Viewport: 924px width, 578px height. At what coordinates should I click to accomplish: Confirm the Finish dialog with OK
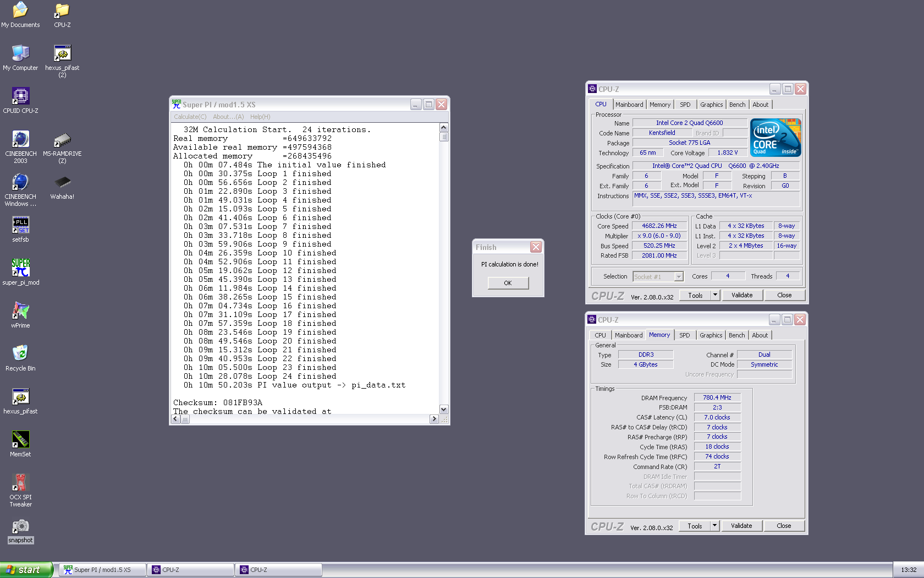point(508,283)
